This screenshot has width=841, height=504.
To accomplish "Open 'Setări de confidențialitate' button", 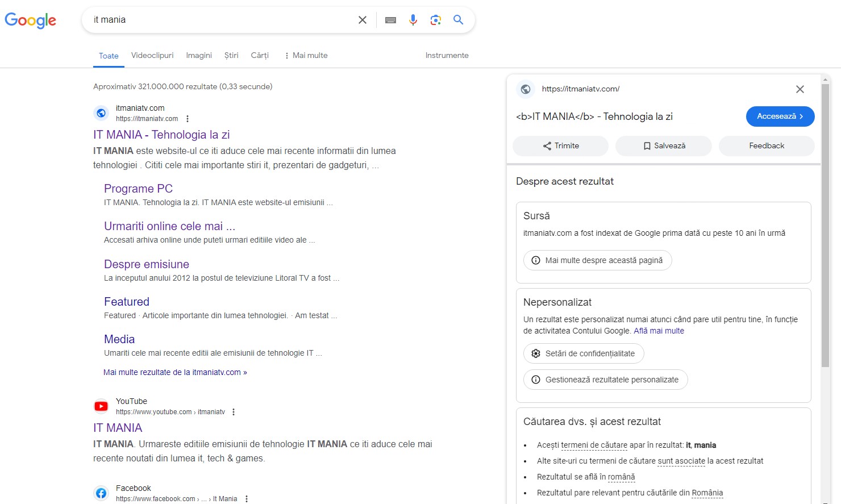I will click(584, 353).
